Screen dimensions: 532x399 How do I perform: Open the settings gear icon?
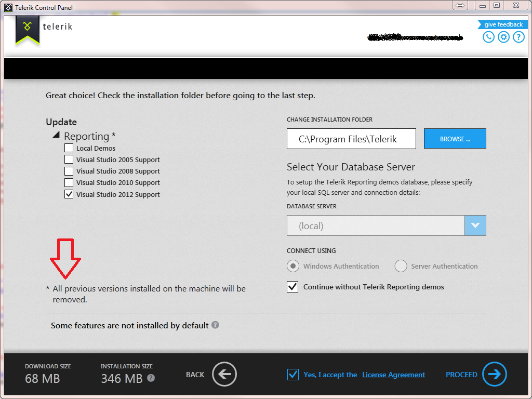(503, 37)
